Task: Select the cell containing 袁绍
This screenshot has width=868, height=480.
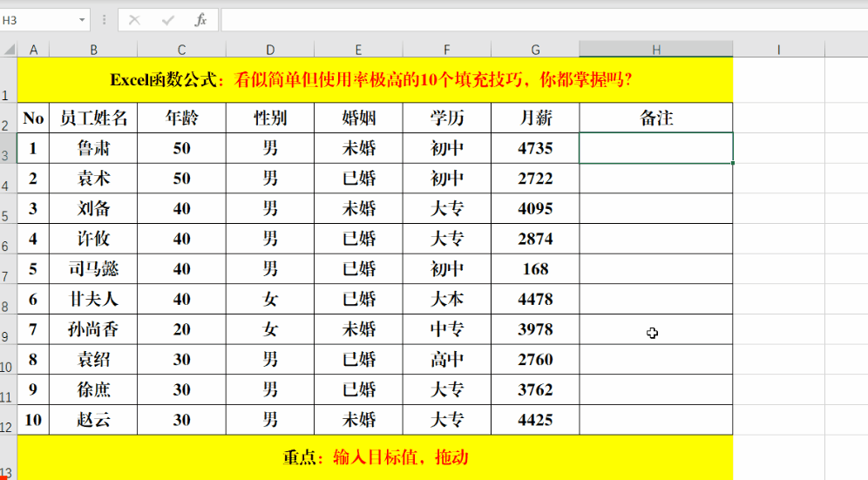Action: pos(93,360)
